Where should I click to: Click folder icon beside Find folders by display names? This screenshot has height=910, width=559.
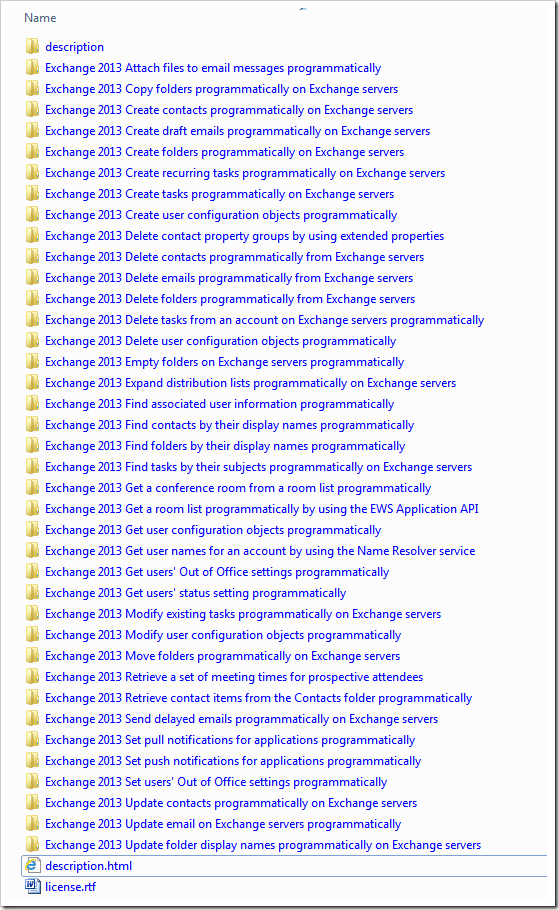(33, 445)
